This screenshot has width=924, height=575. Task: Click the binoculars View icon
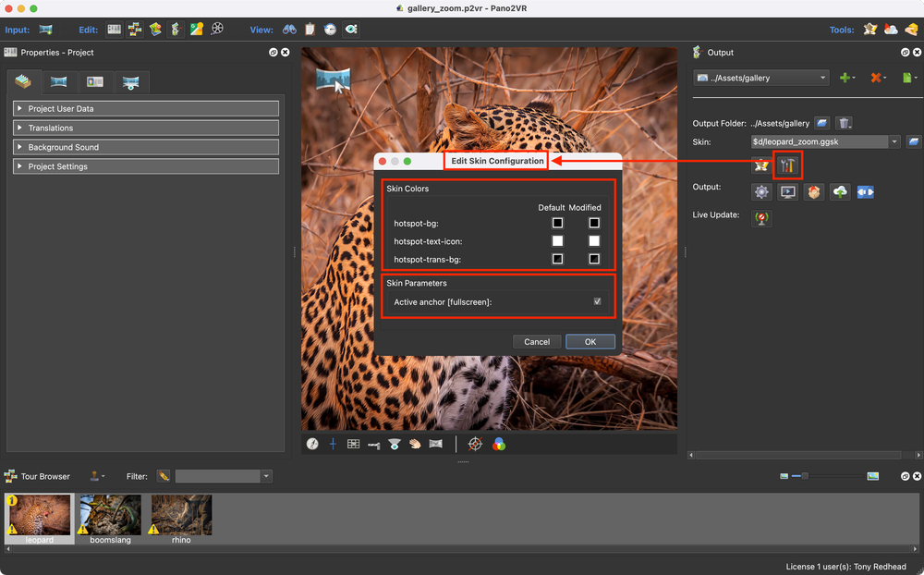coord(289,30)
